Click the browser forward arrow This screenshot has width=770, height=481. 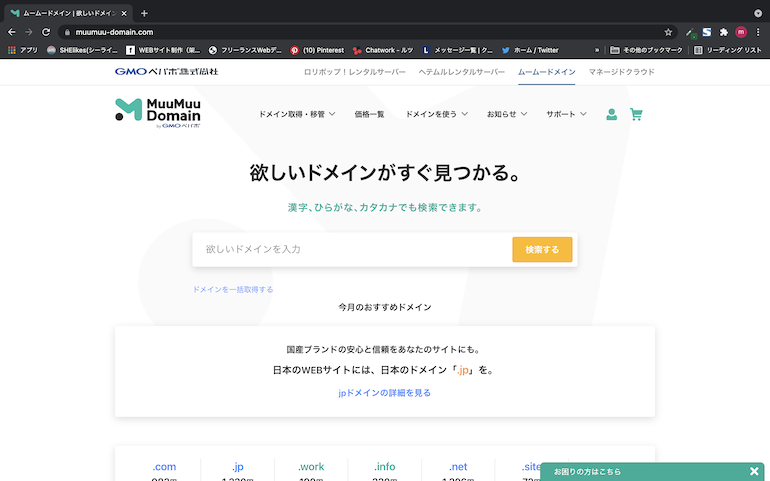29,32
